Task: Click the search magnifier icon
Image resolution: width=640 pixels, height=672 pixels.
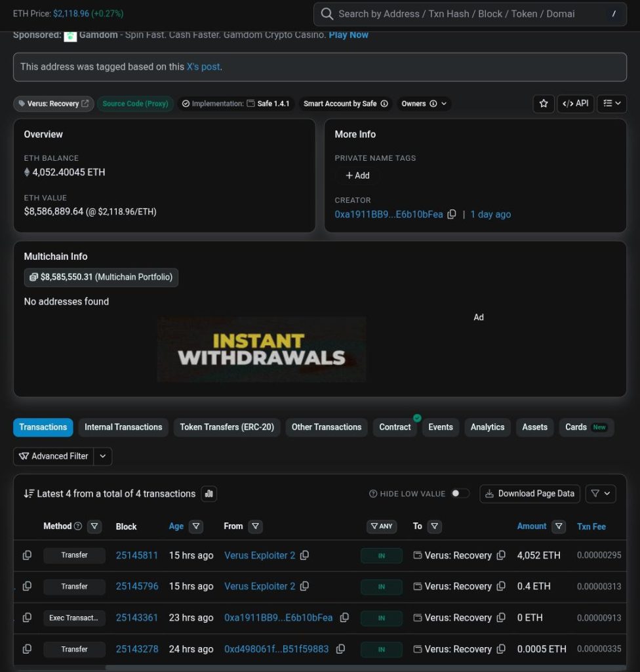Action: [x=327, y=14]
